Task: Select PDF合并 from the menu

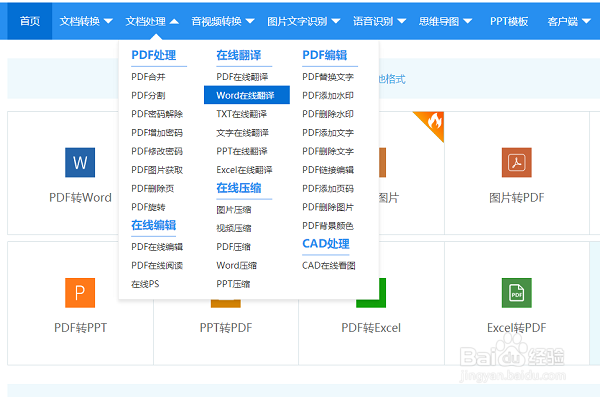Action: click(148, 77)
